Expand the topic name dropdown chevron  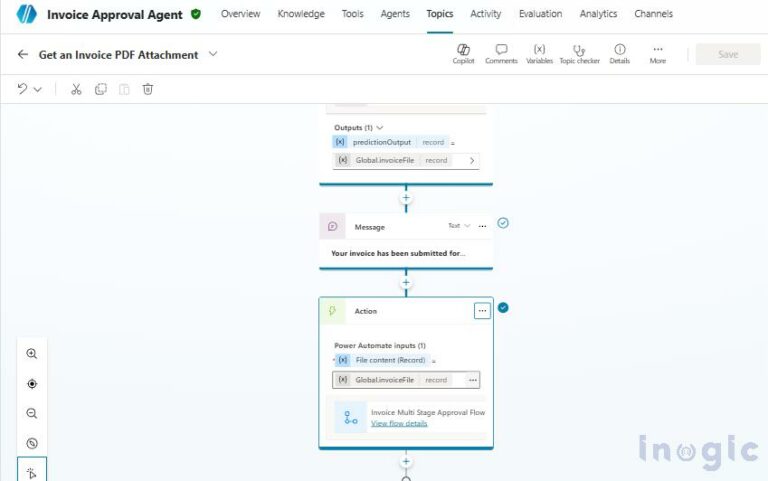pyautogui.click(x=213, y=54)
